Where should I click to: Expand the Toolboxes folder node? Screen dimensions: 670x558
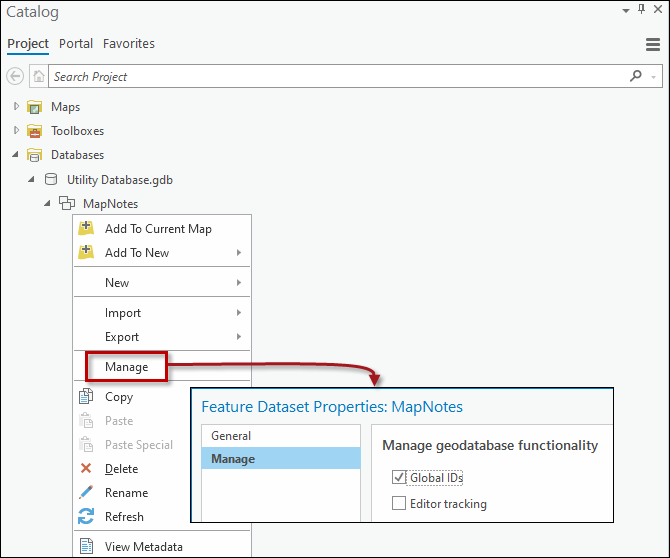[16, 130]
